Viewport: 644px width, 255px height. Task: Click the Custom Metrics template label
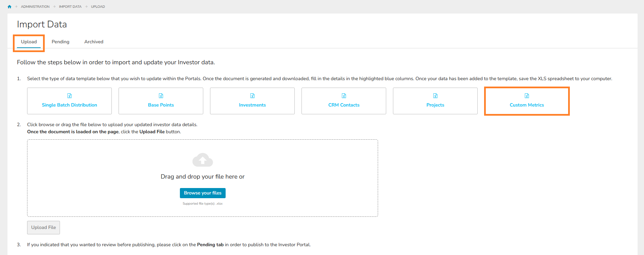[527, 105]
